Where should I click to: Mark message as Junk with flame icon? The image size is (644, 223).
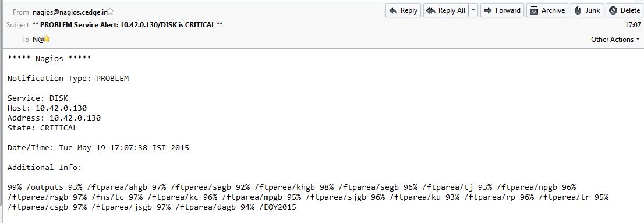[x=587, y=10]
